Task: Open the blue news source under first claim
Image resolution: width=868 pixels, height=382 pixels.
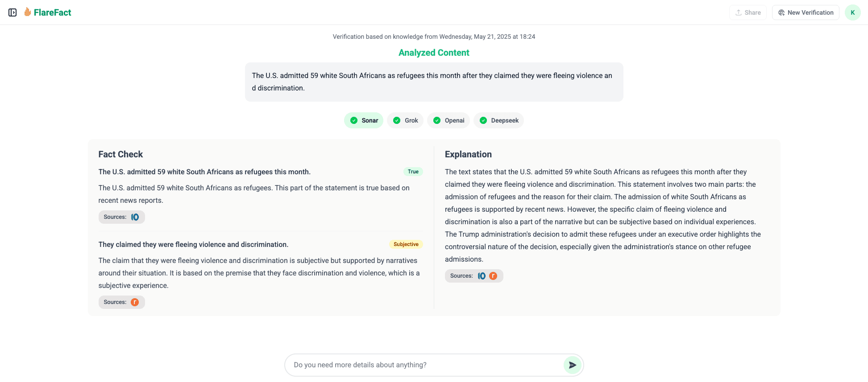Action: click(135, 217)
